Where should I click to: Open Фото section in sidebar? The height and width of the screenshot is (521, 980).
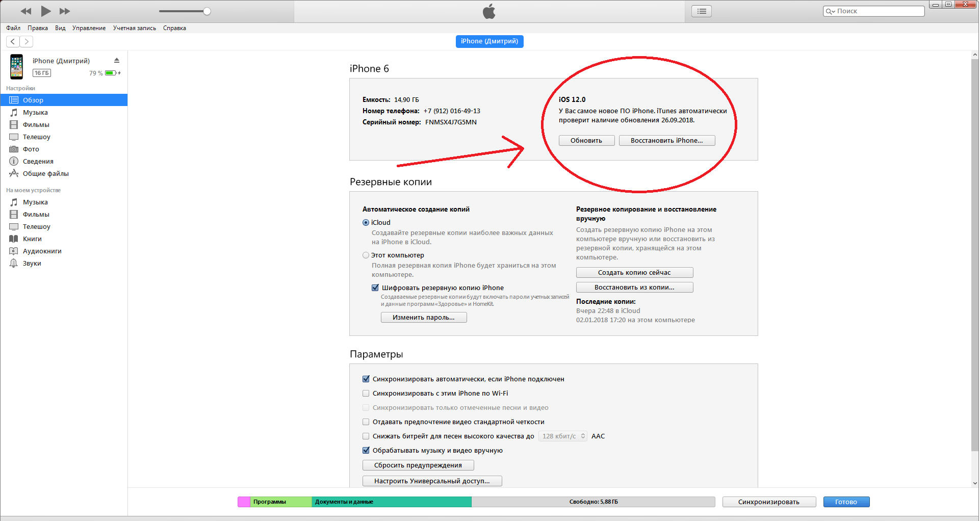(31, 149)
